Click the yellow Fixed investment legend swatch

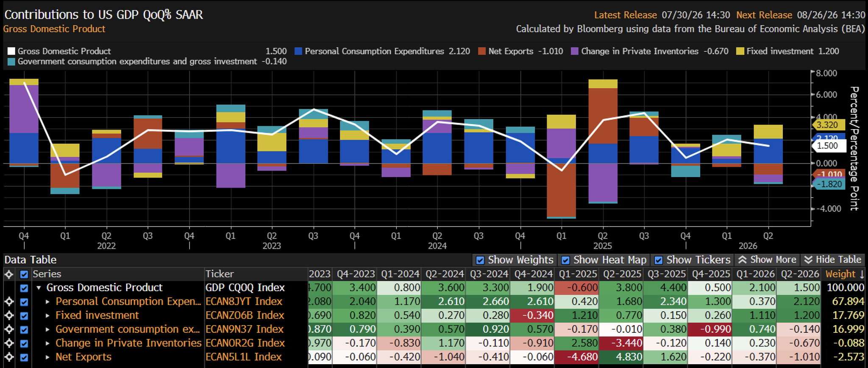(x=740, y=51)
